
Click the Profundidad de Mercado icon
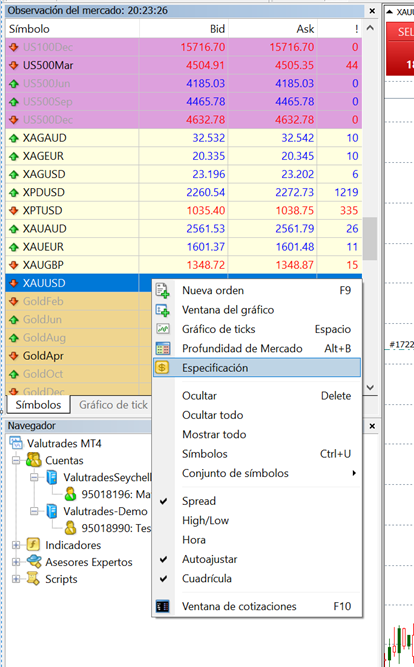pyautogui.click(x=163, y=349)
